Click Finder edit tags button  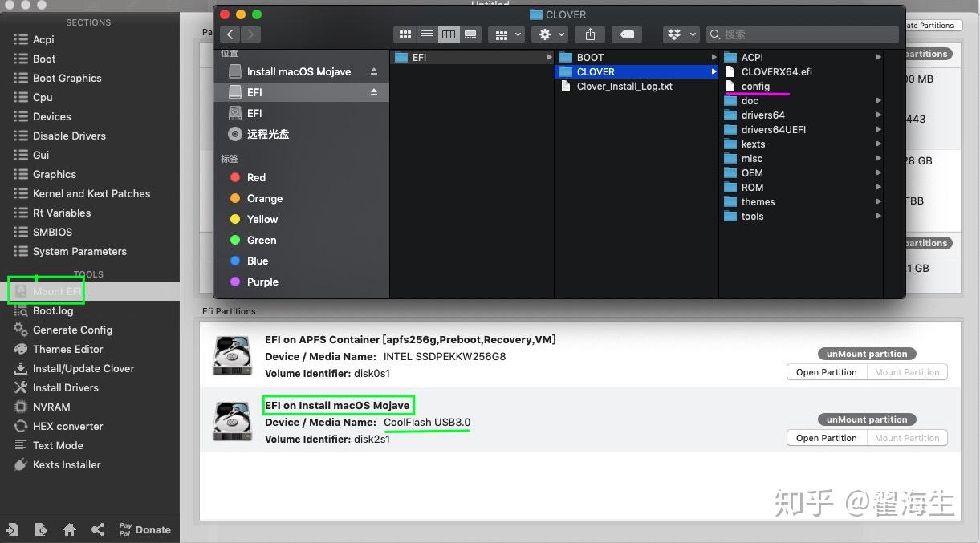[627, 34]
